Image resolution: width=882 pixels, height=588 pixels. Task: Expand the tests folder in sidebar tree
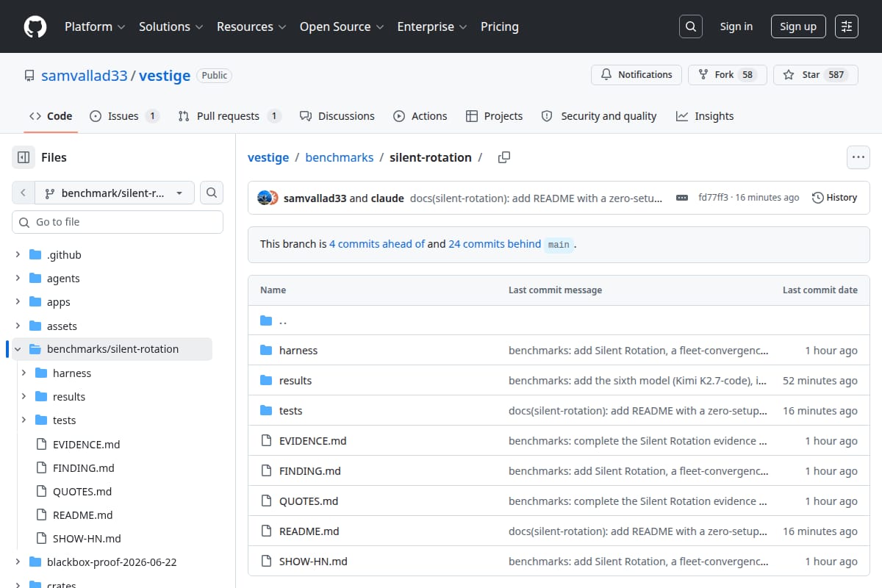pos(24,420)
